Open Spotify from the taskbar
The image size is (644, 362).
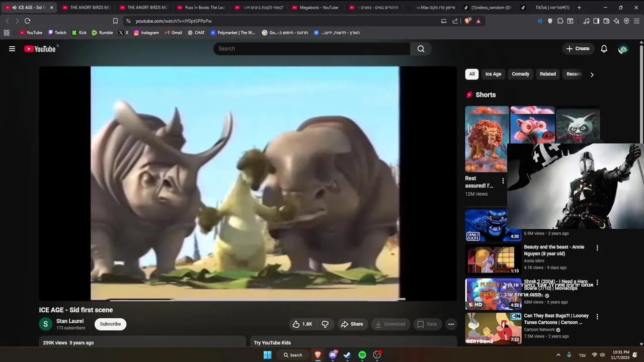click(362, 355)
